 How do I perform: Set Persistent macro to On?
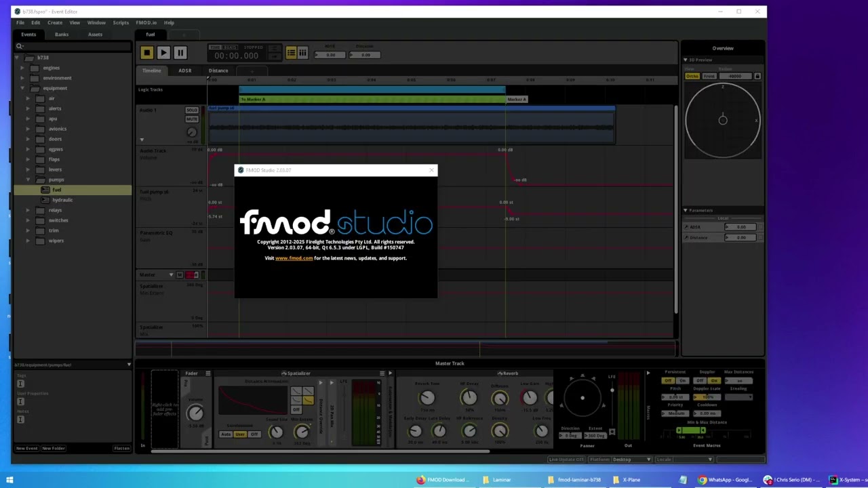click(682, 381)
